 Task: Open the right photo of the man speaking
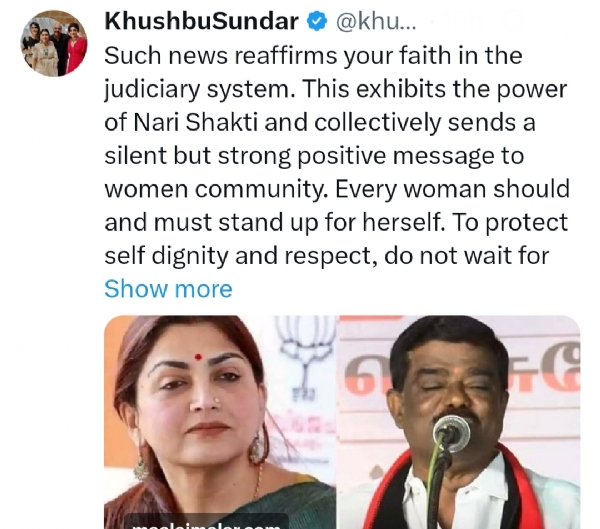click(460, 422)
